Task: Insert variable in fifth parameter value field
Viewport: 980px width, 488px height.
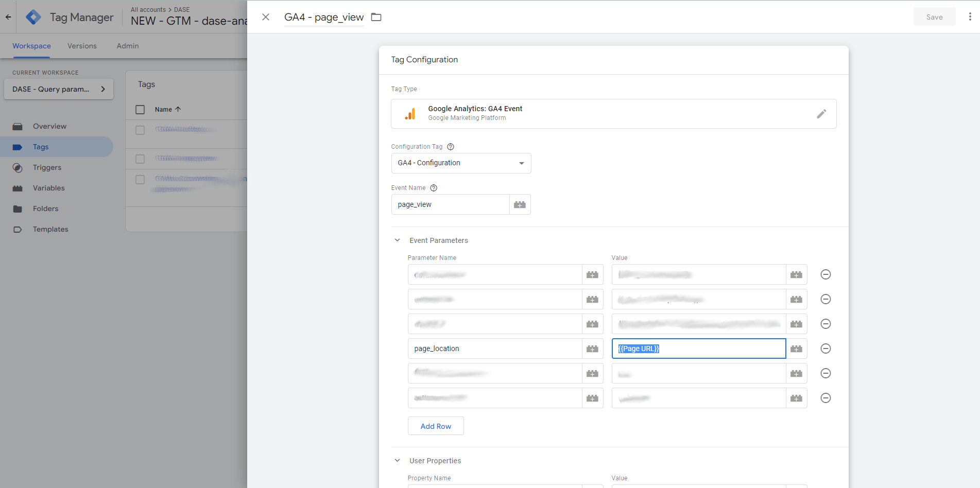Action: [797, 373]
